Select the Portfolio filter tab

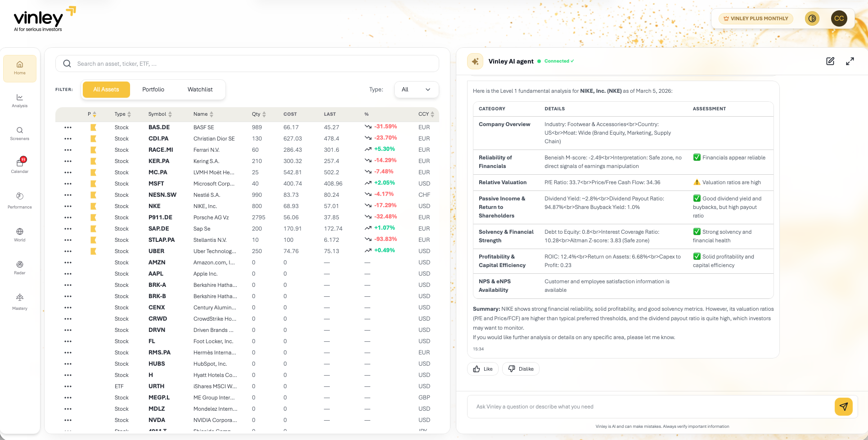(153, 90)
